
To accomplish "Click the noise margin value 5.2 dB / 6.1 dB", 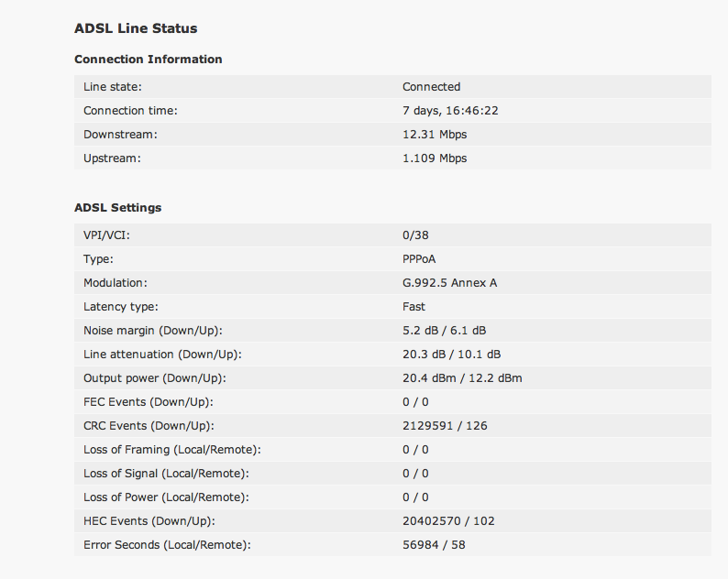I will [x=445, y=331].
